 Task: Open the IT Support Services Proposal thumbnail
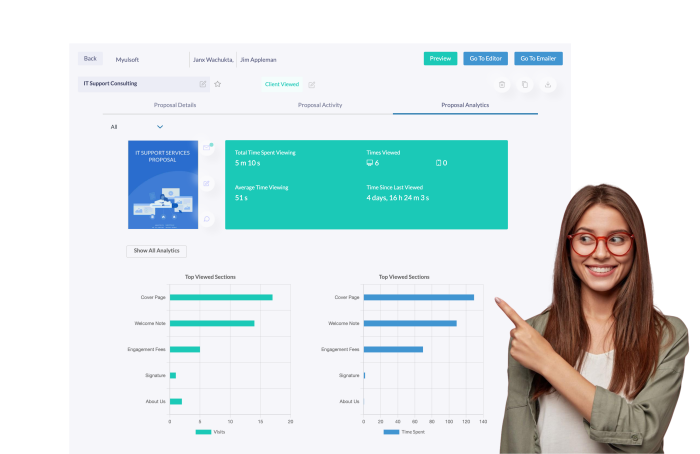point(163,185)
